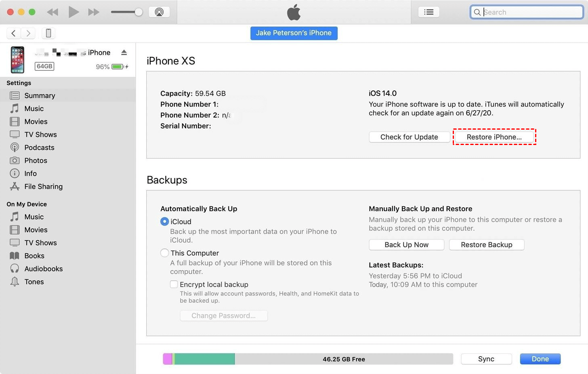Go back with the left chevron

pyautogui.click(x=13, y=33)
